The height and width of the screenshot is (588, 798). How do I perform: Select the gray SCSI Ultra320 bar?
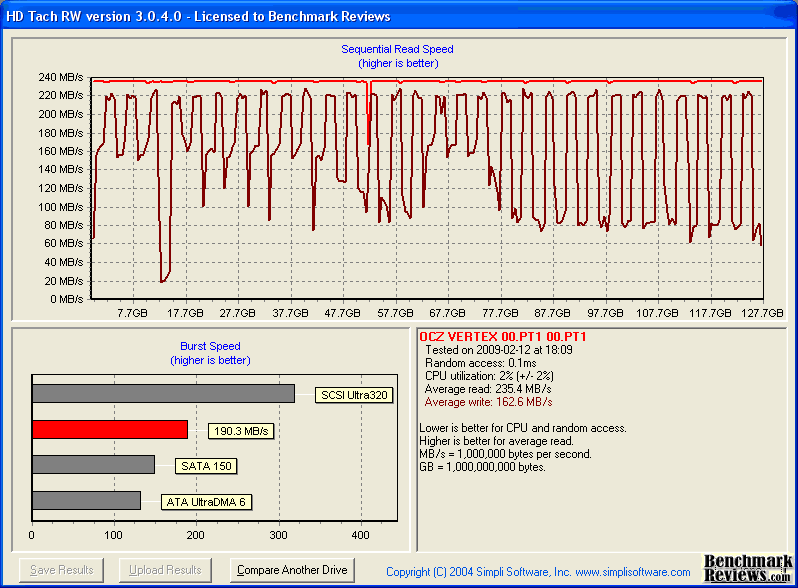pyautogui.click(x=163, y=394)
